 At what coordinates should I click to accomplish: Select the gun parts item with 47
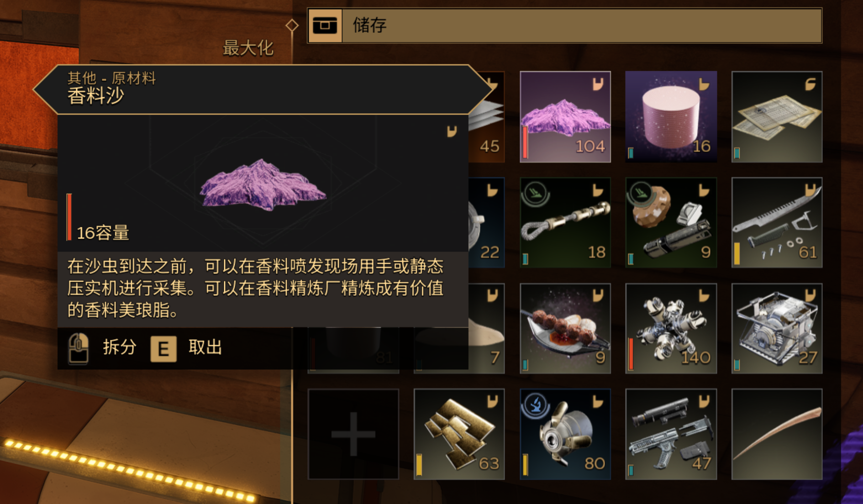(x=671, y=434)
